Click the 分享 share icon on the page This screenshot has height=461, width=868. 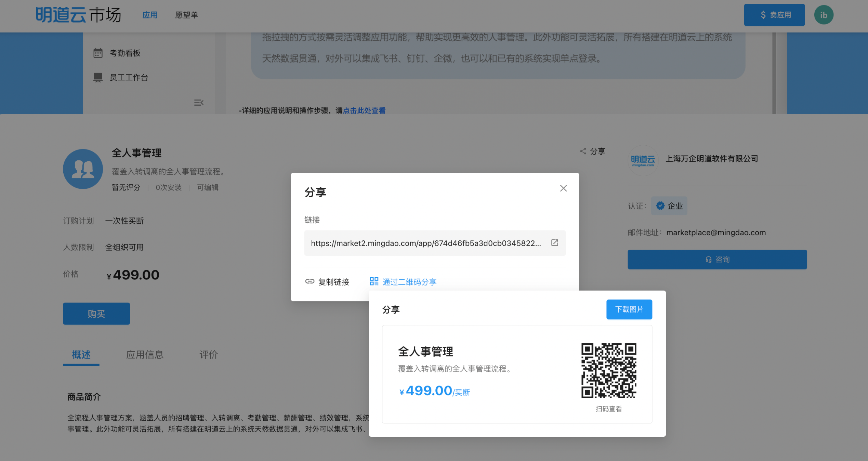click(583, 151)
